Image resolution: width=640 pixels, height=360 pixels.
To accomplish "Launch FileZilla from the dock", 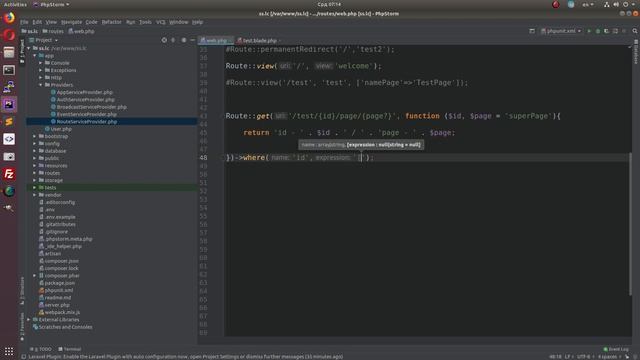I will coord(9,174).
